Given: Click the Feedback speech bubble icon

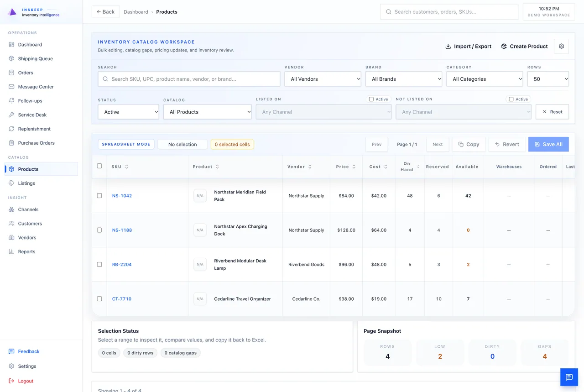Looking at the screenshot, I should pos(11,351).
